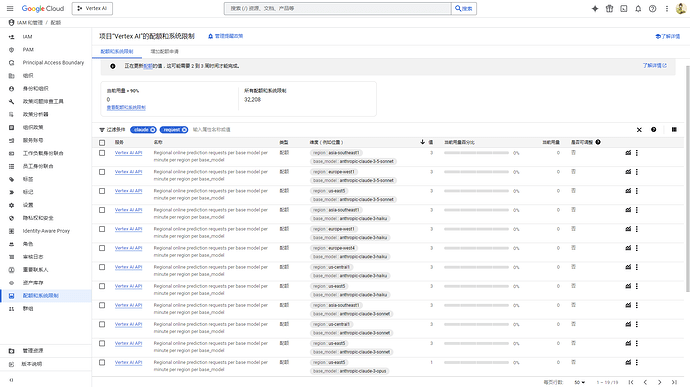Open monitoring chart for us-east5 claude-3-5-sonnet row
The width and height of the screenshot is (690, 387).
click(628, 191)
